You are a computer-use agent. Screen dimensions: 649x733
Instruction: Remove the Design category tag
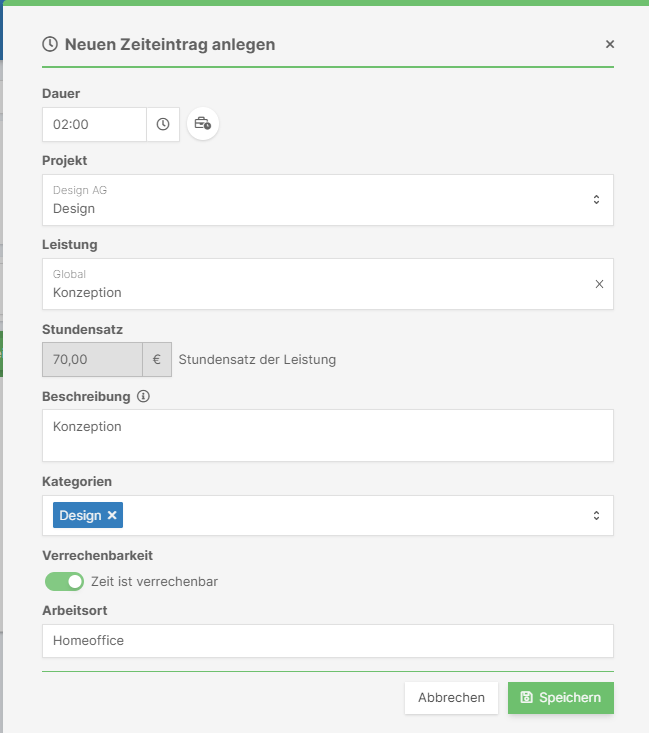click(112, 515)
